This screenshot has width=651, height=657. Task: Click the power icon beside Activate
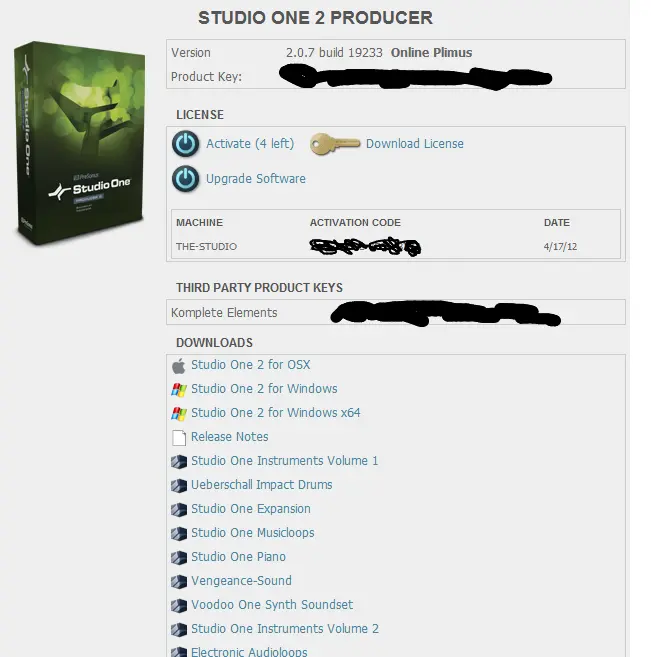186,144
